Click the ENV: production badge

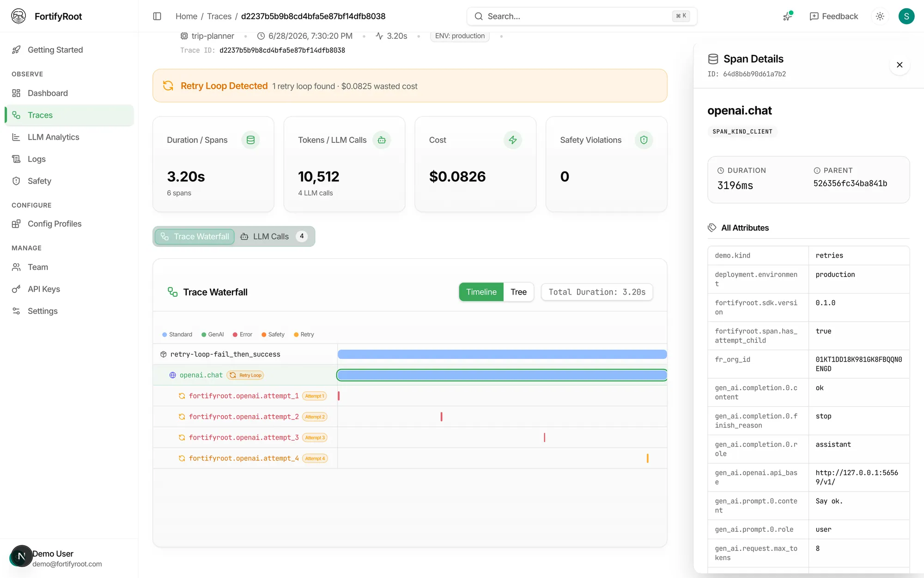tap(460, 36)
